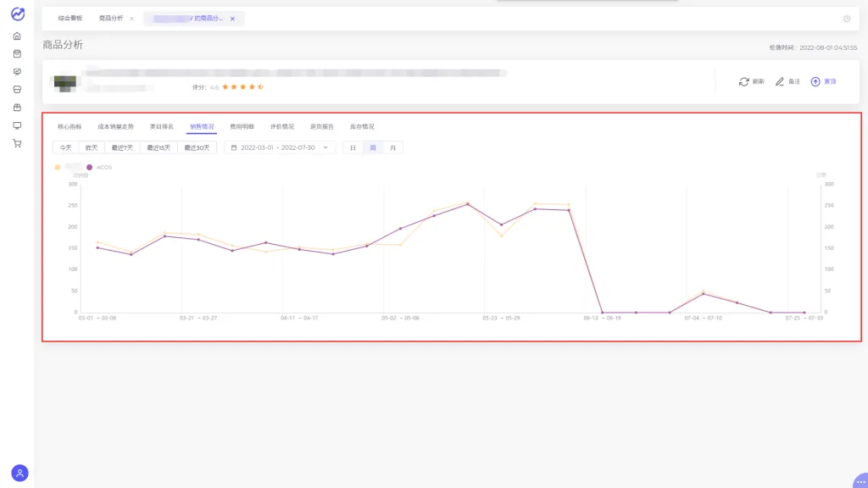Close the active 的商品分... page tab

[x=232, y=19]
